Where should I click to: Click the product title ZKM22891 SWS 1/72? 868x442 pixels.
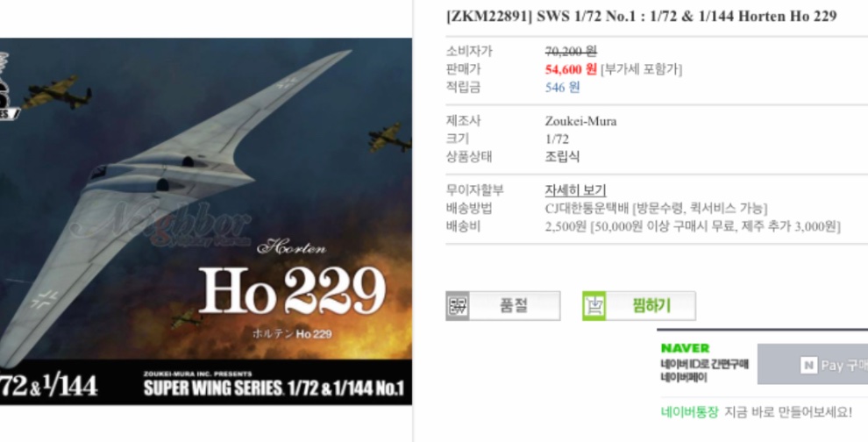pyautogui.click(x=641, y=17)
